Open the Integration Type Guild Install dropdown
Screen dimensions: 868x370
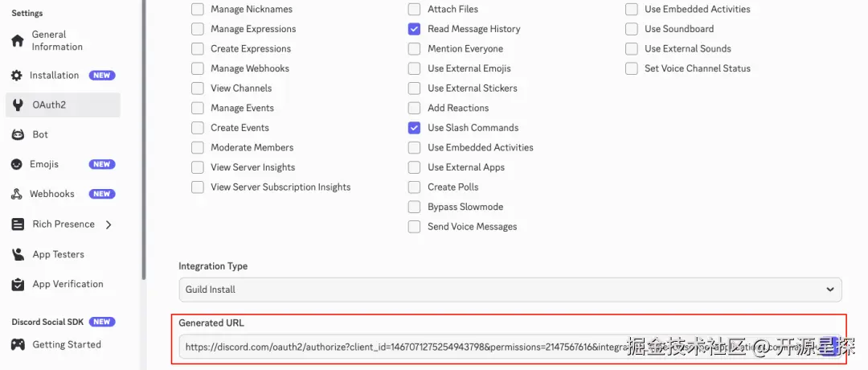coord(510,290)
